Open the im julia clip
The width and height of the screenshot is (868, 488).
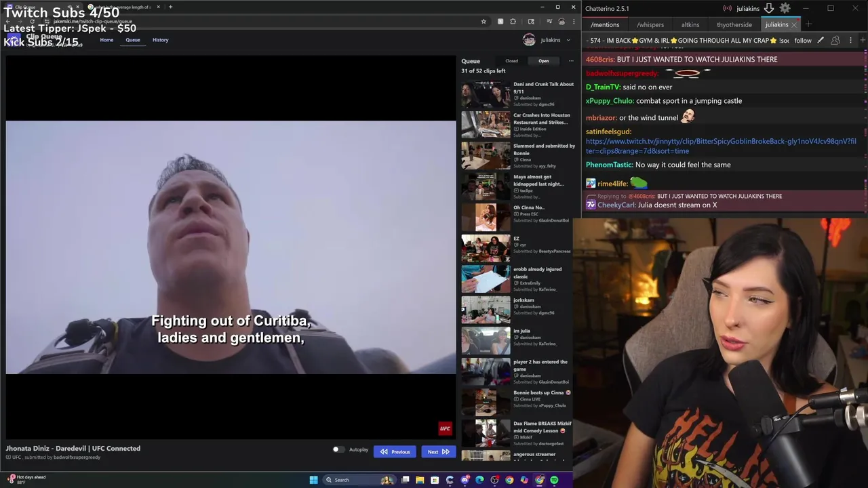tap(518, 341)
